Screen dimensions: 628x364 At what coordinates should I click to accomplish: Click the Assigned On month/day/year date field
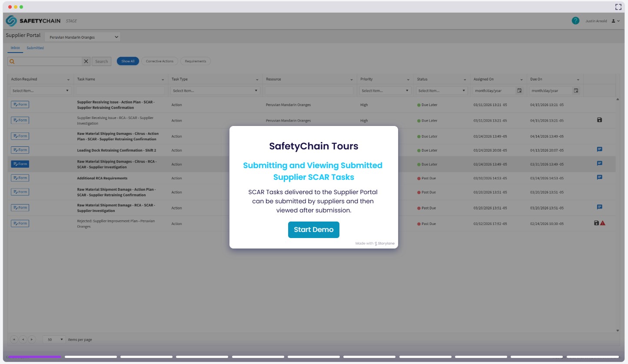coord(494,91)
